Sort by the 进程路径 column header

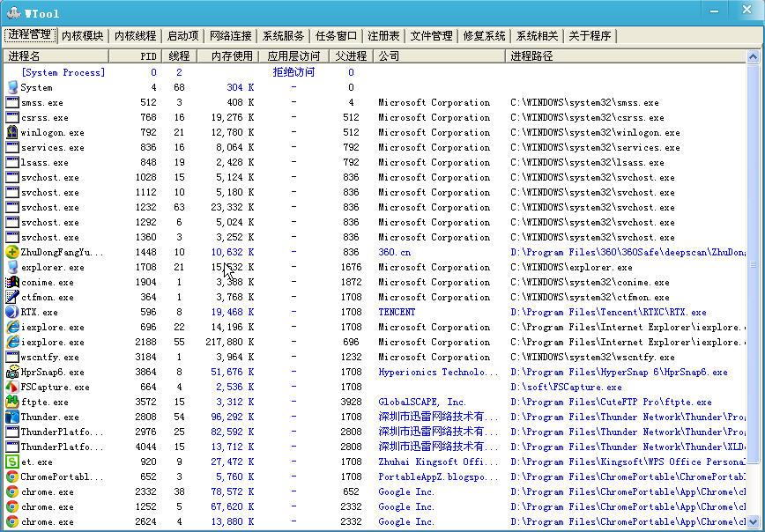click(x=626, y=56)
